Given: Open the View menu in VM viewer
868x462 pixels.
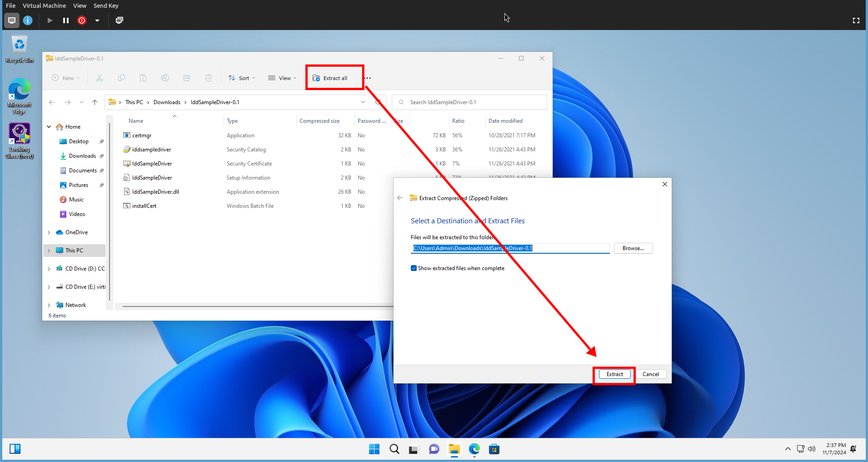Looking at the screenshot, I should click(80, 5).
